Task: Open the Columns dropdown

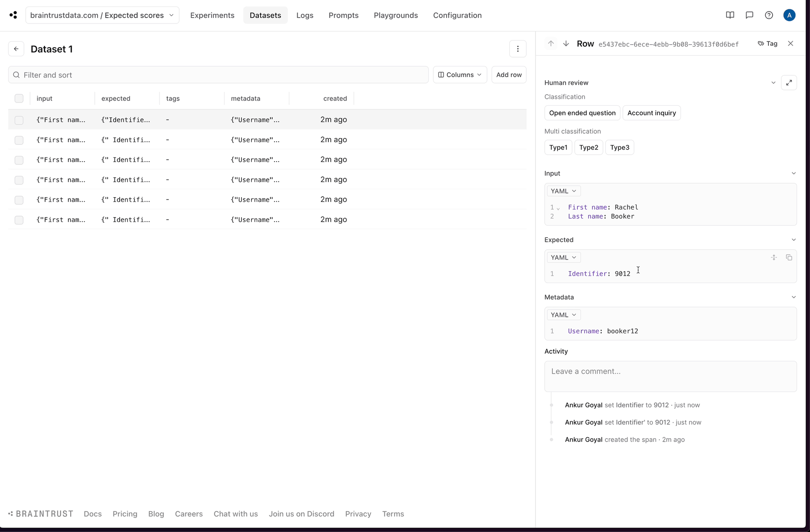Action: click(x=459, y=75)
